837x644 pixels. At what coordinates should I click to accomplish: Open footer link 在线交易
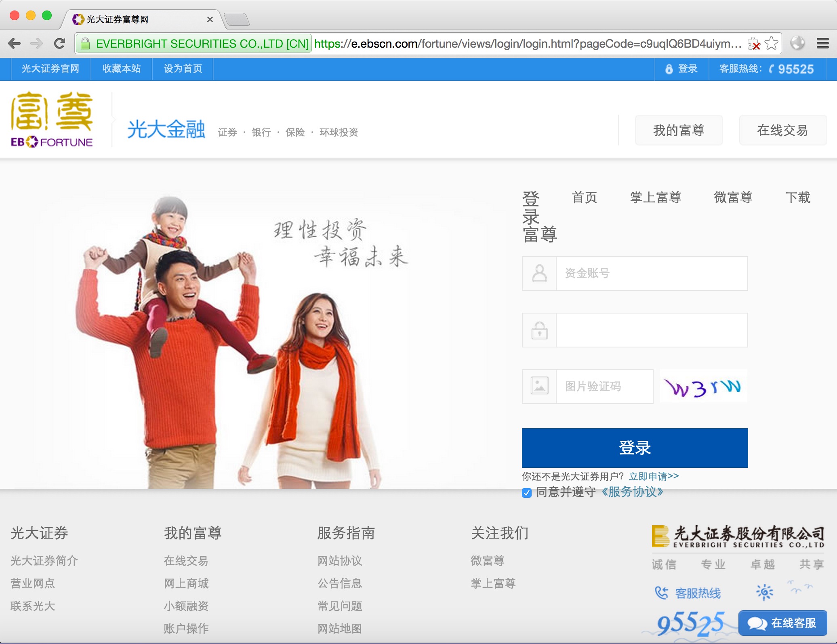pyautogui.click(x=186, y=561)
